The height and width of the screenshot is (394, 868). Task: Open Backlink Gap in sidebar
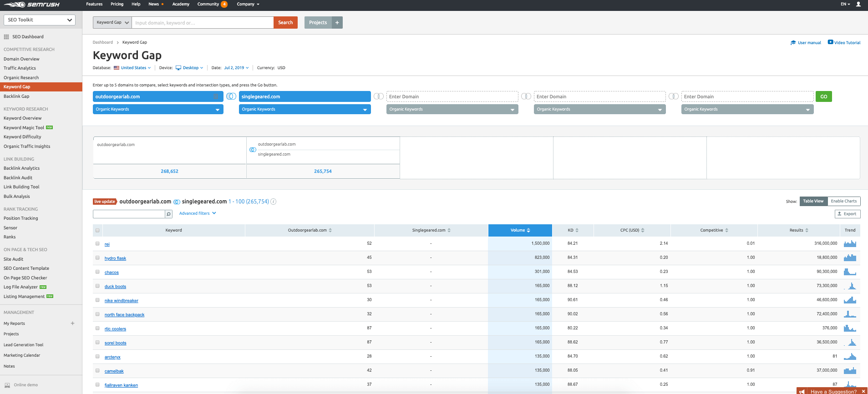click(x=16, y=96)
